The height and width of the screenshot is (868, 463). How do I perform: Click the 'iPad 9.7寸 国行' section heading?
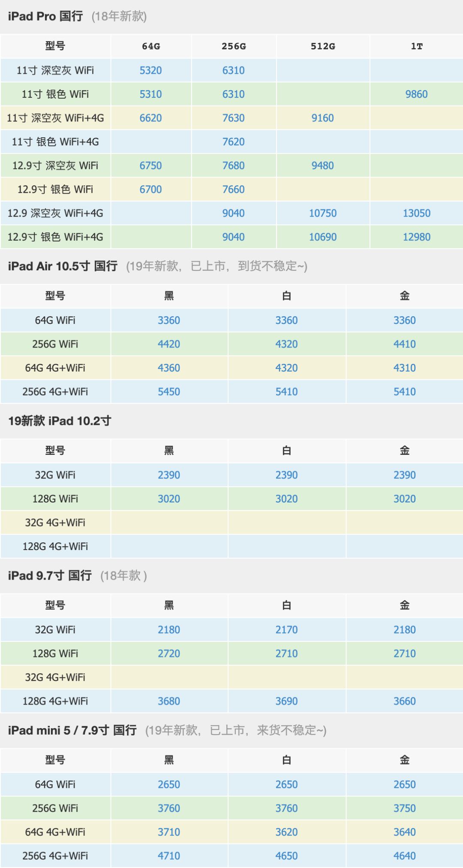click(x=50, y=576)
